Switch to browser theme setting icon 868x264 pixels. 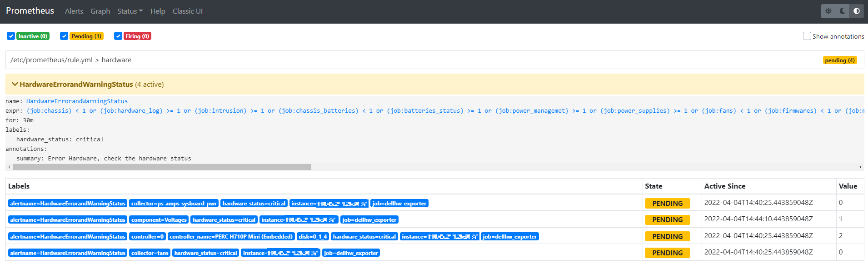coord(828,11)
